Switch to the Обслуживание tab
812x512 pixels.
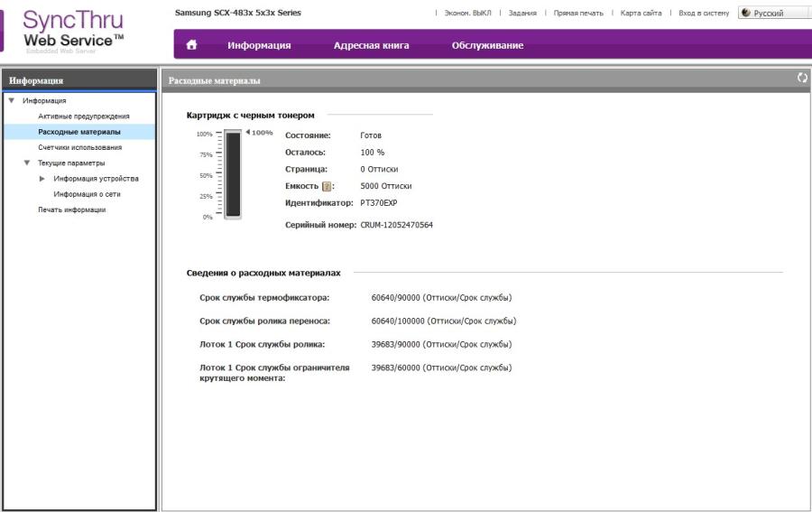(487, 45)
